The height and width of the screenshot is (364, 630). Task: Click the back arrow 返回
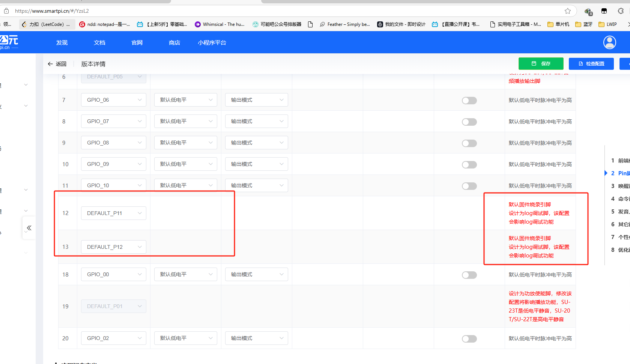point(57,64)
